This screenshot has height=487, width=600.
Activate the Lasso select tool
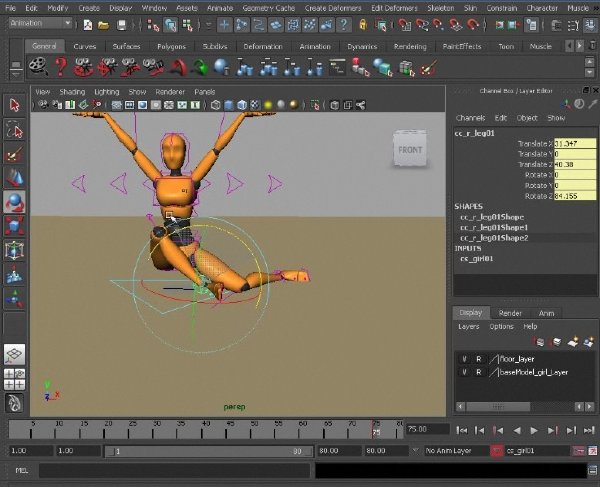(x=15, y=130)
